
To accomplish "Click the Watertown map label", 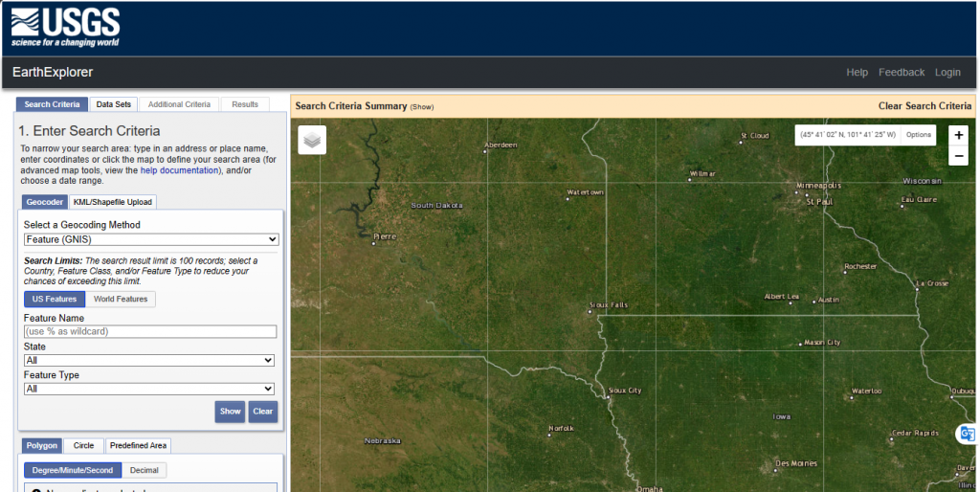I will pyautogui.click(x=585, y=192).
